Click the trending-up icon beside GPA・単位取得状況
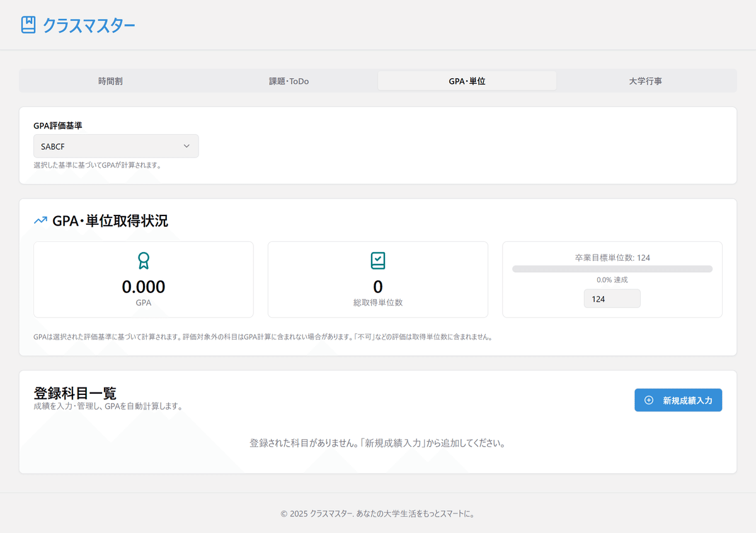The image size is (756, 533). pos(40,221)
